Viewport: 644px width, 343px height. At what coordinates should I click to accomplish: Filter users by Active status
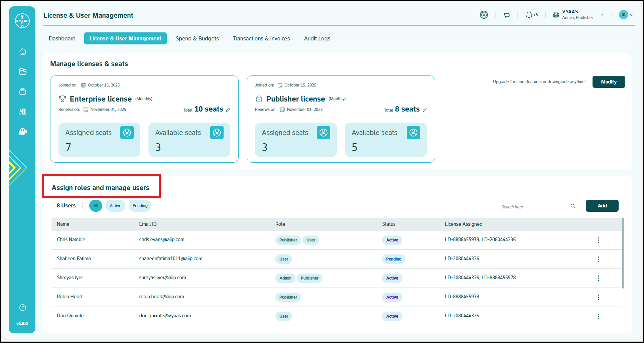[x=115, y=206]
